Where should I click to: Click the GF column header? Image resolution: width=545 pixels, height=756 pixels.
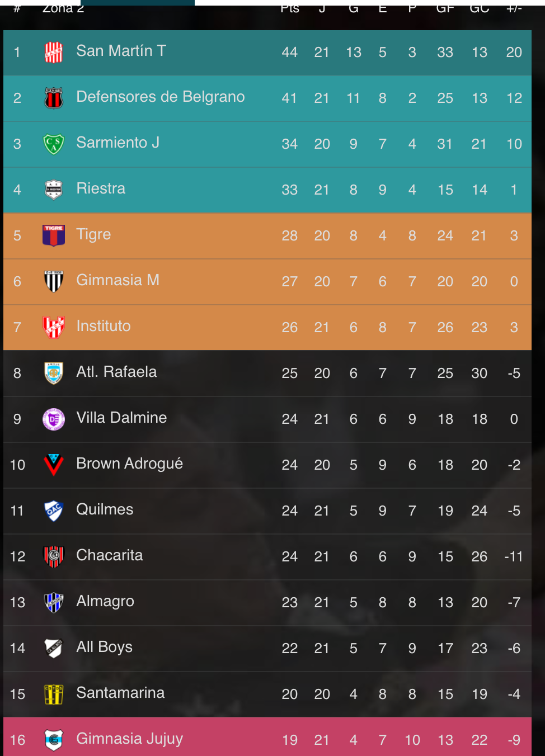point(445,9)
